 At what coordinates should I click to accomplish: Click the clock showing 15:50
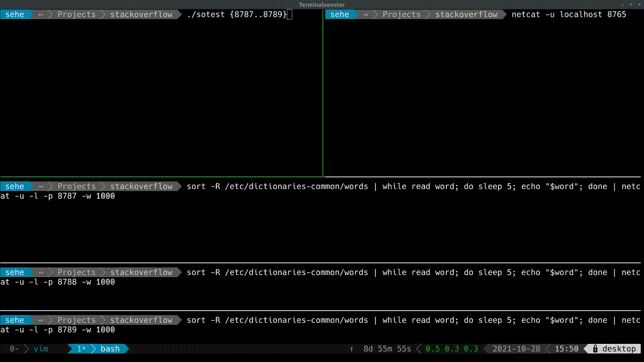567,348
